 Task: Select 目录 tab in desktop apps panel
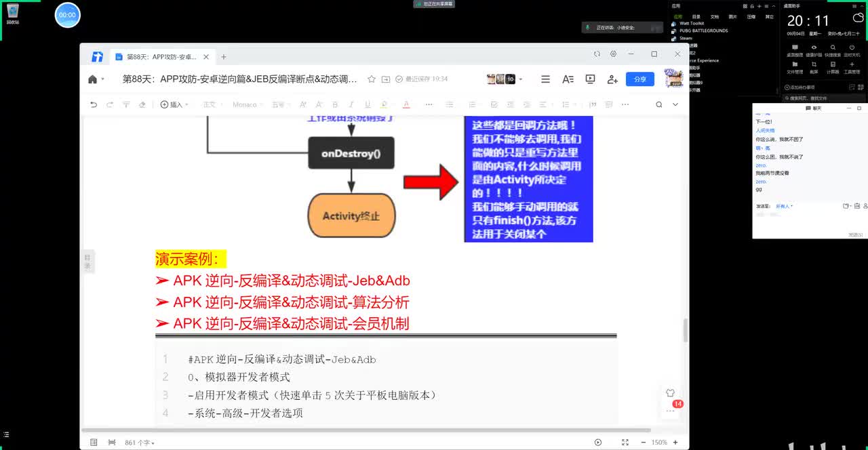point(696,16)
